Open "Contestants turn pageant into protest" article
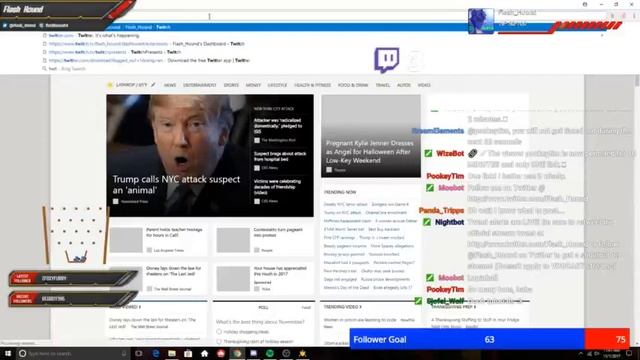Viewport: 640px width, 360px height. click(278, 232)
